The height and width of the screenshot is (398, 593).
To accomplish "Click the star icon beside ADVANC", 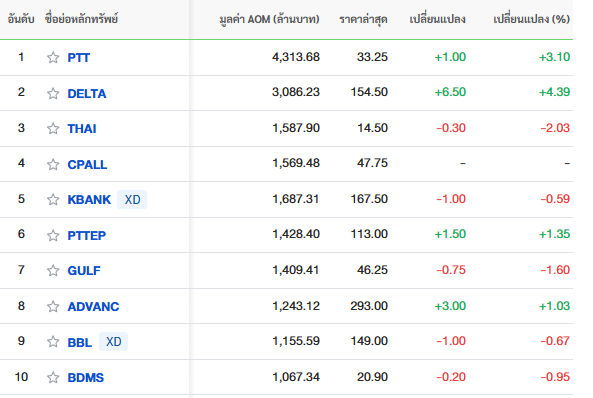I will coord(53,306).
